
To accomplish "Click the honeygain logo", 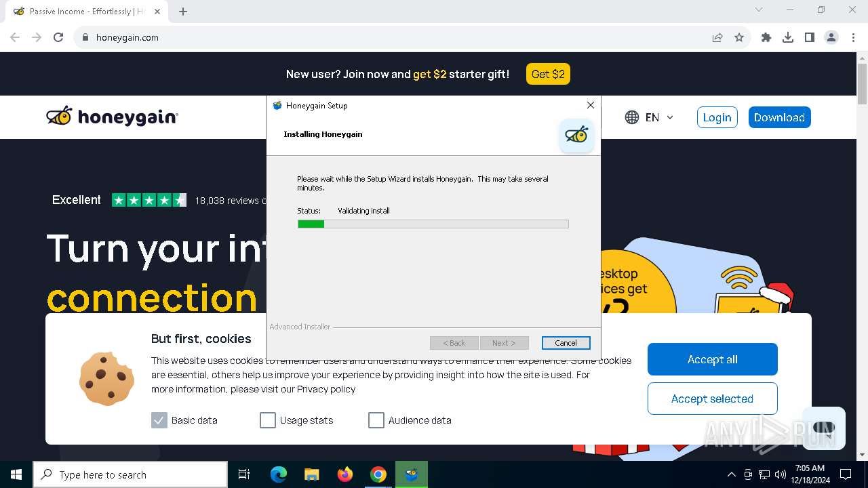I will click(112, 117).
